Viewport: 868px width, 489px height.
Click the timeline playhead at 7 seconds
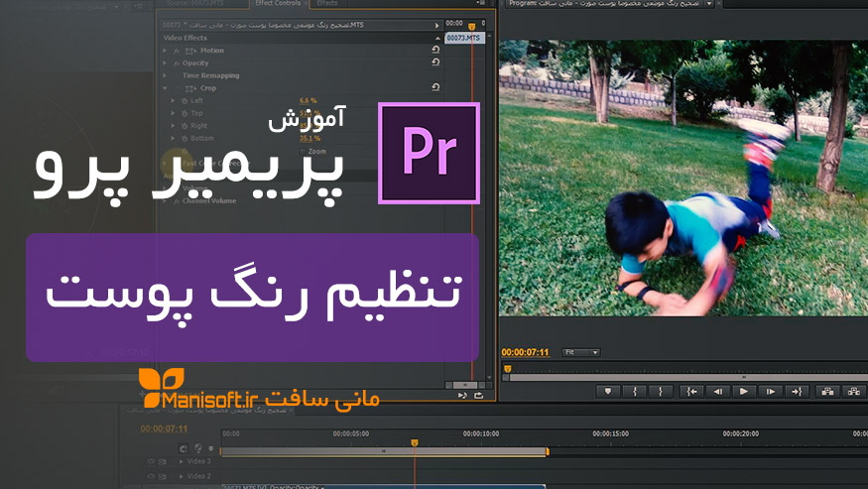(x=414, y=442)
